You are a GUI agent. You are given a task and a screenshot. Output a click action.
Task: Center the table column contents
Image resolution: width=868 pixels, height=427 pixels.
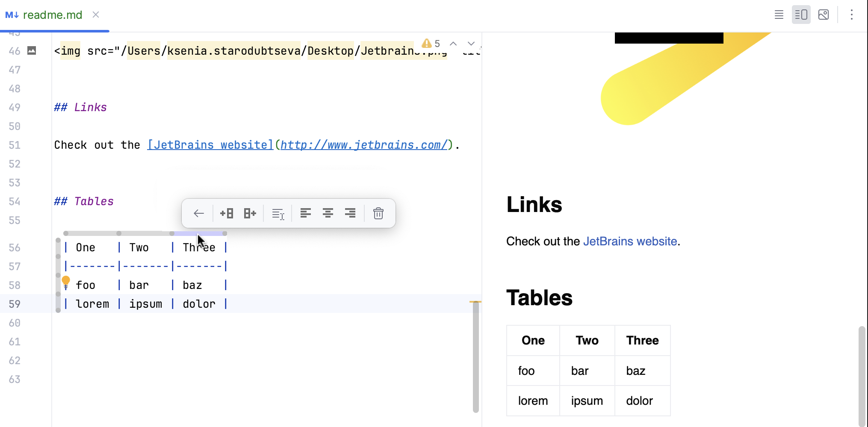click(x=328, y=213)
